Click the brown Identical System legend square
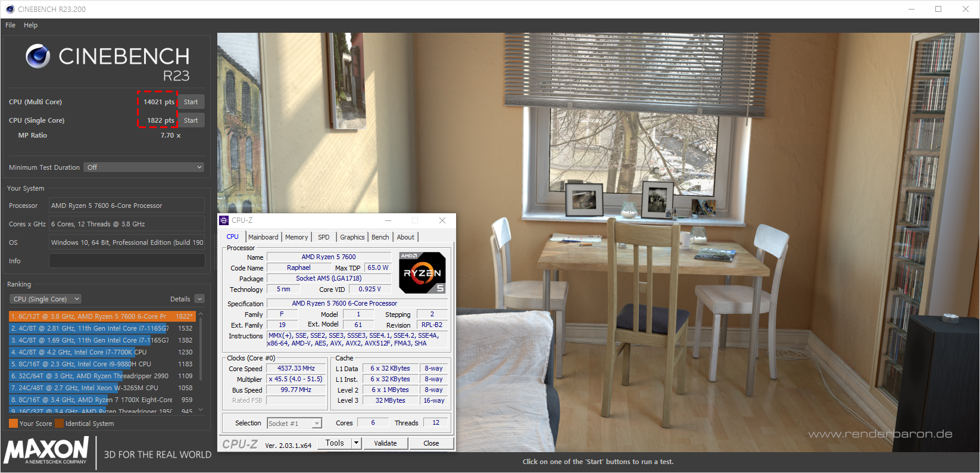The image size is (980, 473). (x=59, y=424)
